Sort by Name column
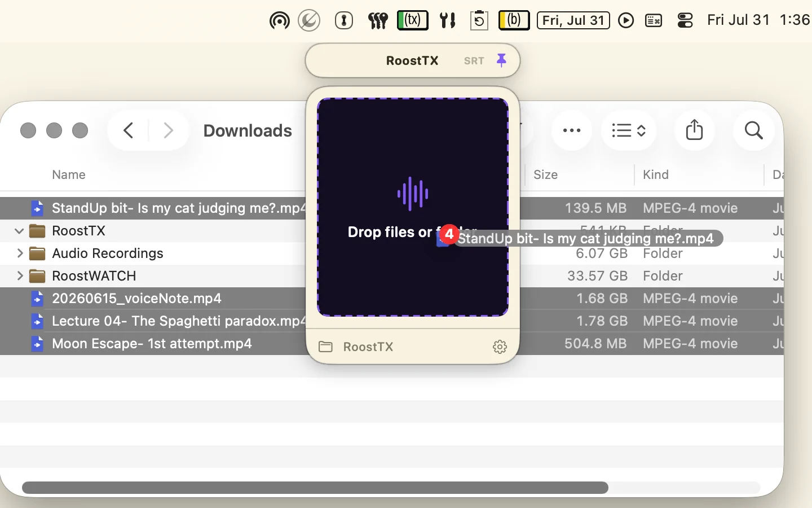 point(69,175)
